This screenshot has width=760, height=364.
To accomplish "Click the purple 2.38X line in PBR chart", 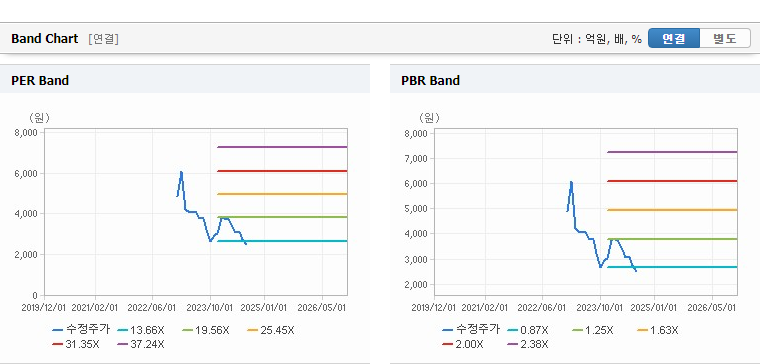I will (672, 152).
